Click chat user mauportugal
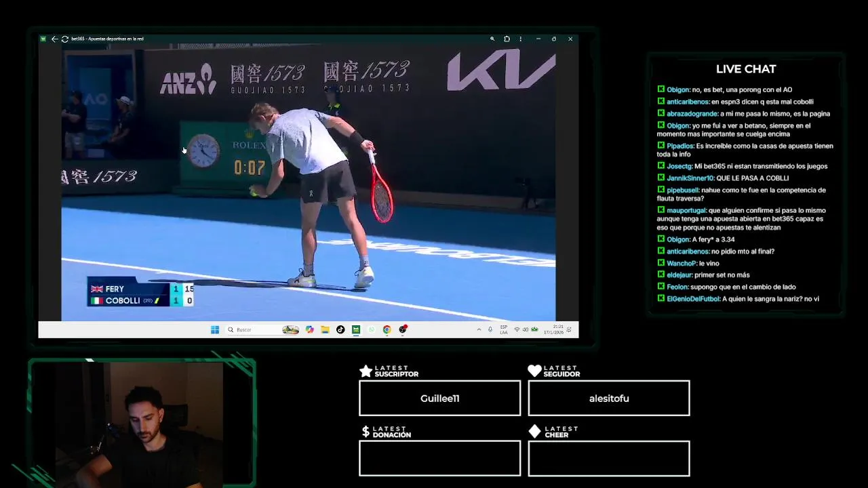The image size is (868, 488). [x=686, y=210]
